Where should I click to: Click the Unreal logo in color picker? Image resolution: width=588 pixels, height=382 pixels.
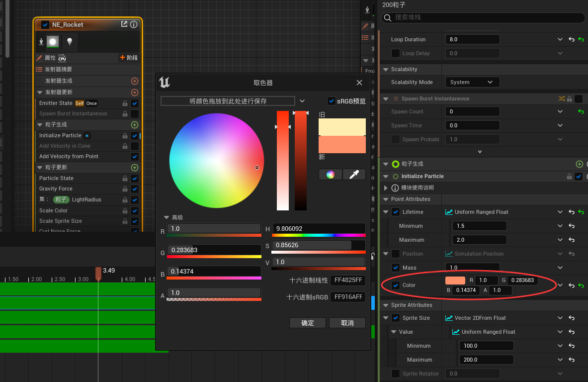(165, 82)
